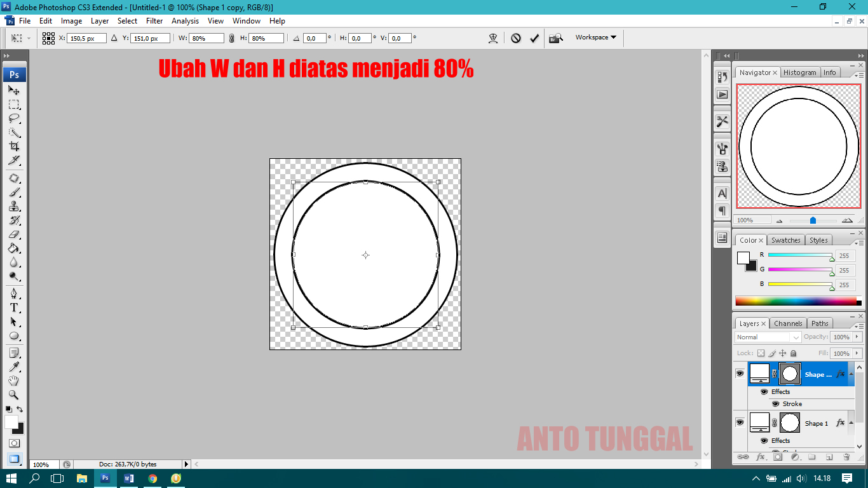Screen dimensions: 868x488
Task: Select the Slice tool
Action: 14,161
